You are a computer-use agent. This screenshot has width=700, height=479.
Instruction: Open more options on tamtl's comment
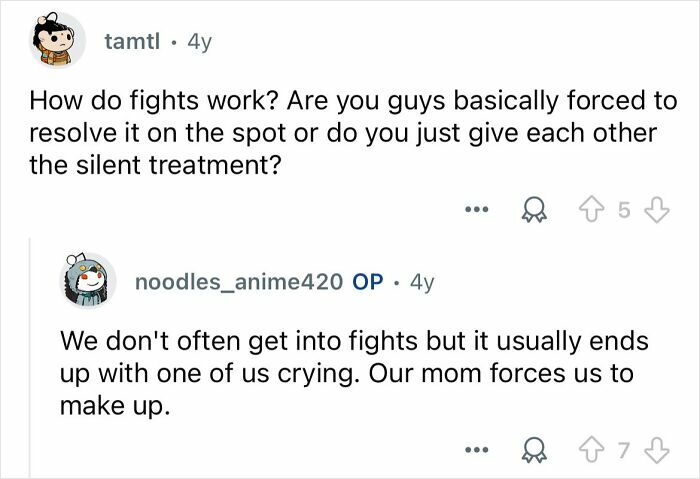coord(477,209)
